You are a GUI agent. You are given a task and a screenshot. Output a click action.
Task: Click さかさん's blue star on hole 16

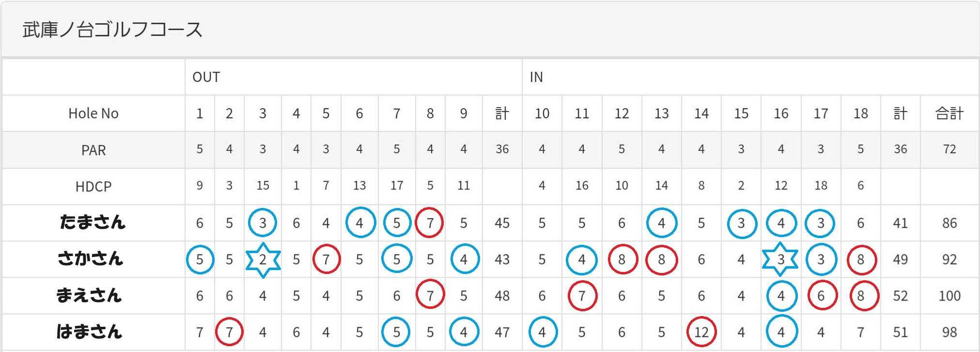pos(780,260)
